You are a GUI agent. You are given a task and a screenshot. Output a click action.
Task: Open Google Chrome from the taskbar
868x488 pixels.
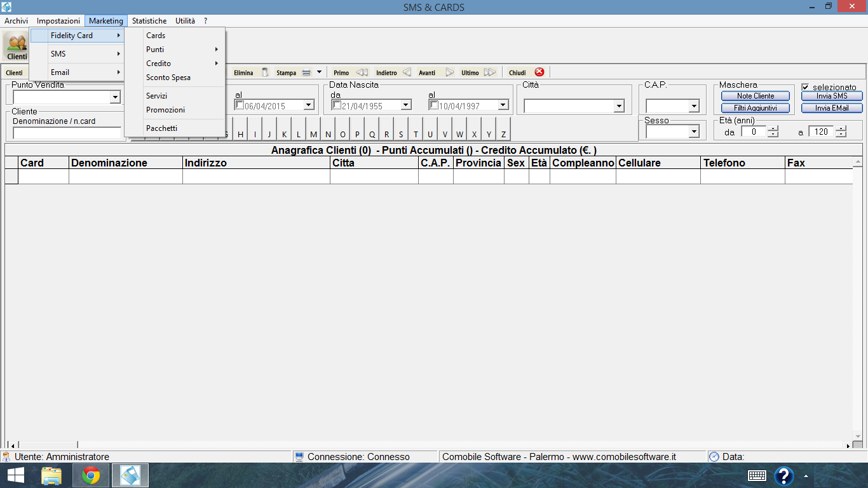(91, 475)
